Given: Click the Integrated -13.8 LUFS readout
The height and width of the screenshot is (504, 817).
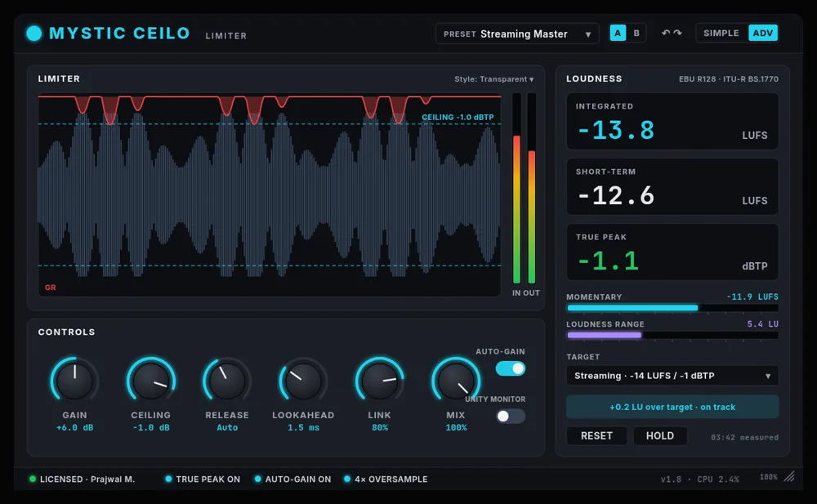Looking at the screenshot, I should tap(672, 122).
